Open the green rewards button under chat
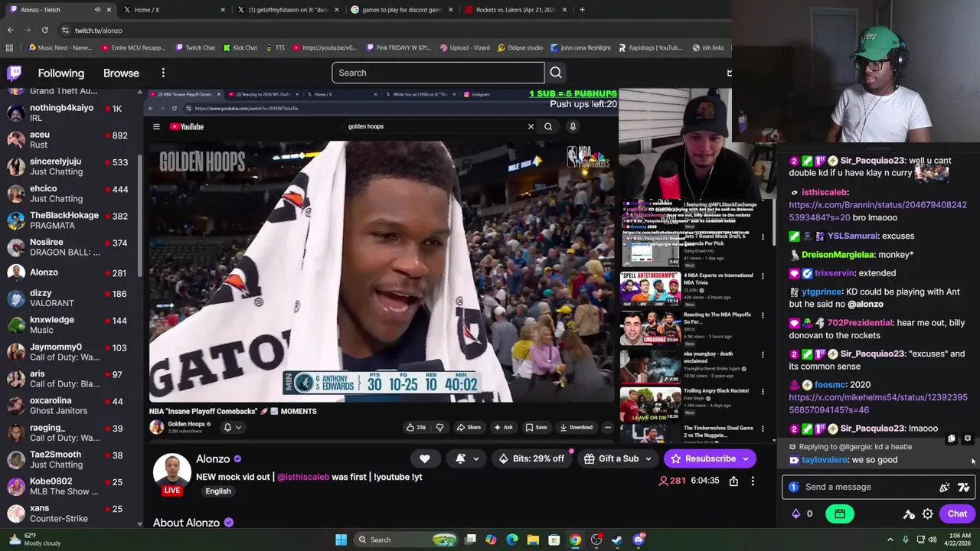The height and width of the screenshot is (551, 980). pyautogui.click(x=840, y=514)
